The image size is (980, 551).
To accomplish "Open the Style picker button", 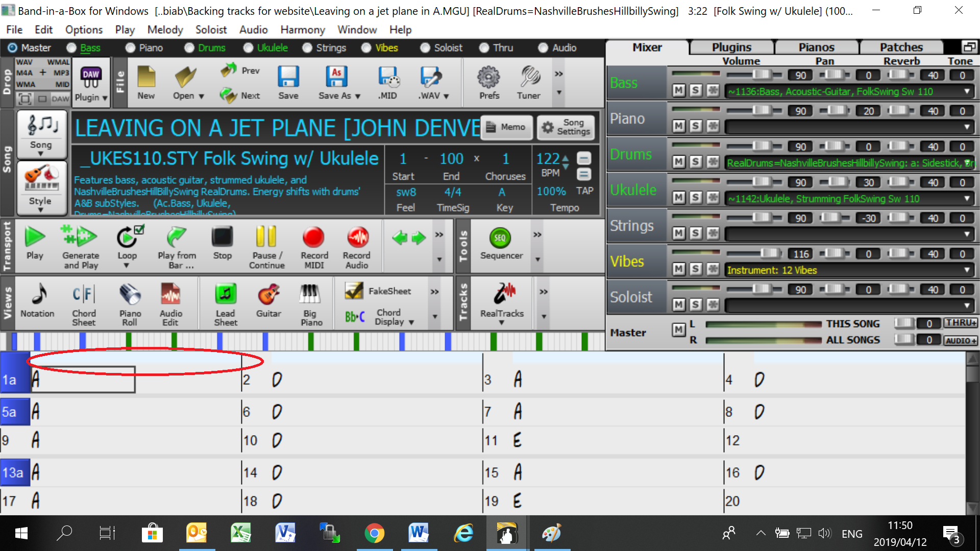I will pos(41,188).
